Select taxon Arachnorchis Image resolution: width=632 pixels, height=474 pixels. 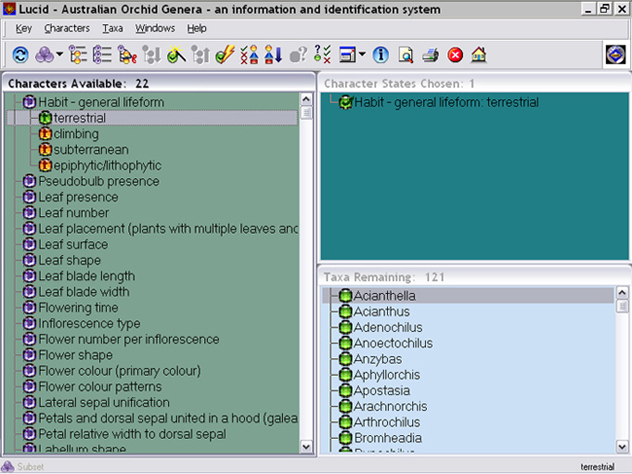[x=390, y=406]
